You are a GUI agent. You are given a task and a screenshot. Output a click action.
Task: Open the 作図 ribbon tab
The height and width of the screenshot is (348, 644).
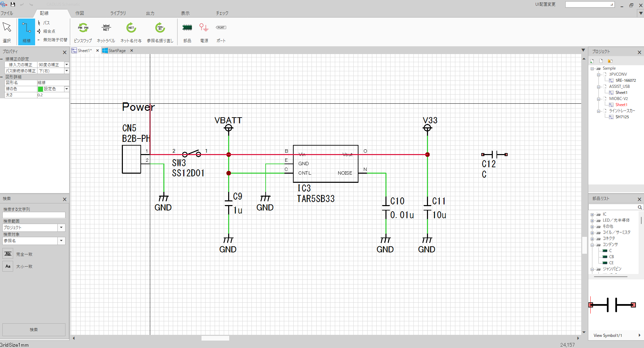click(80, 13)
